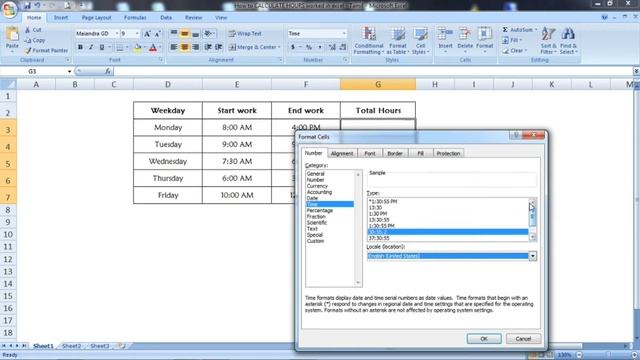The width and height of the screenshot is (640, 360).
Task: Open Conditional Formatting menu
Action: click(369, 40)
